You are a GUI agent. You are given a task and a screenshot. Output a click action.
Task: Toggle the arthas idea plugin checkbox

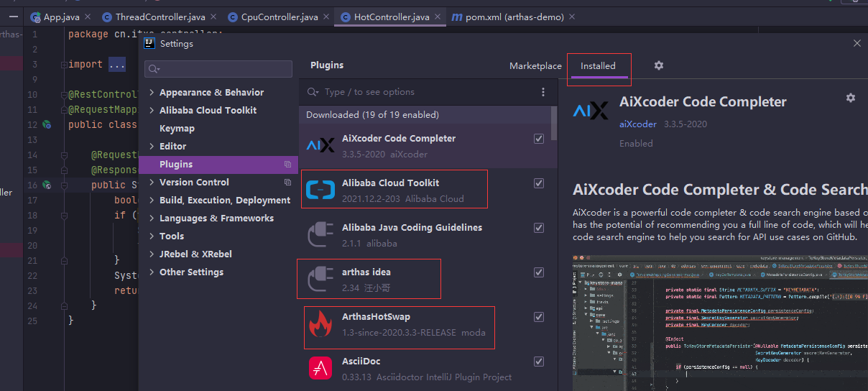point(539,272)
